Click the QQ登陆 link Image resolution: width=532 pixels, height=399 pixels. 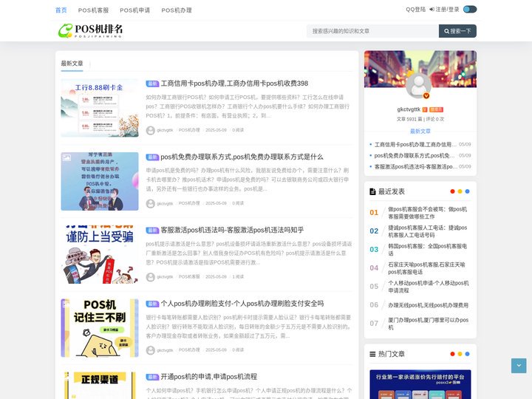[x=415, y=10]
